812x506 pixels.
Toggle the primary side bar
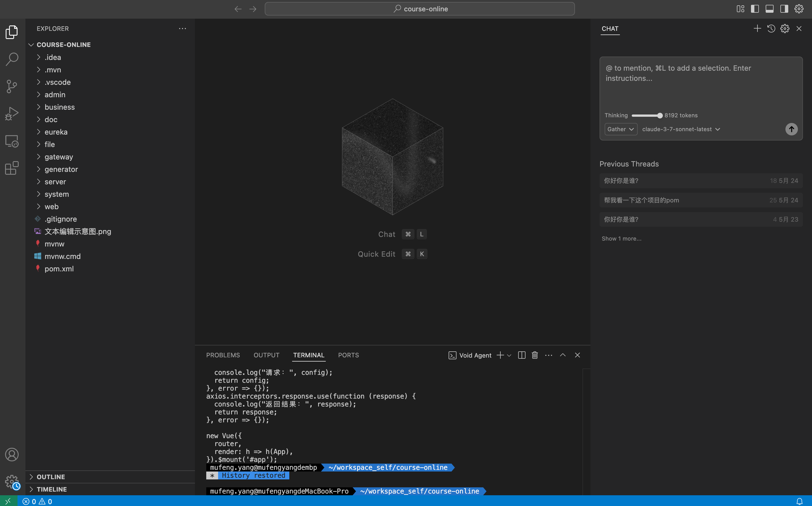(755, 9)
